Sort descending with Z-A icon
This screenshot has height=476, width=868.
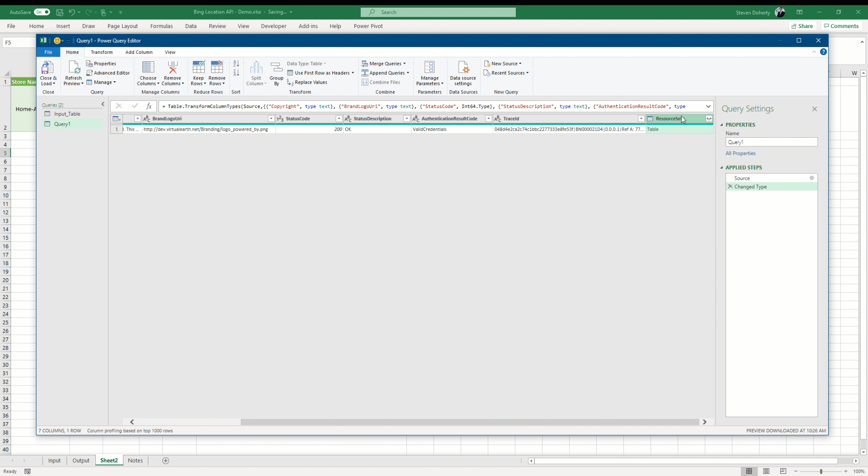pos(236,73)
